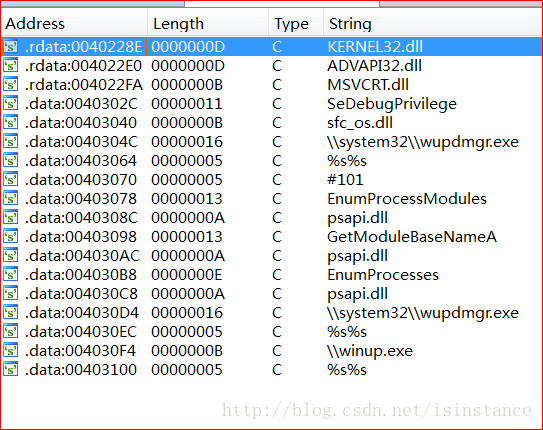Select the SeDebugPrivilege string

pyautogui.click(x=392, y=104)
